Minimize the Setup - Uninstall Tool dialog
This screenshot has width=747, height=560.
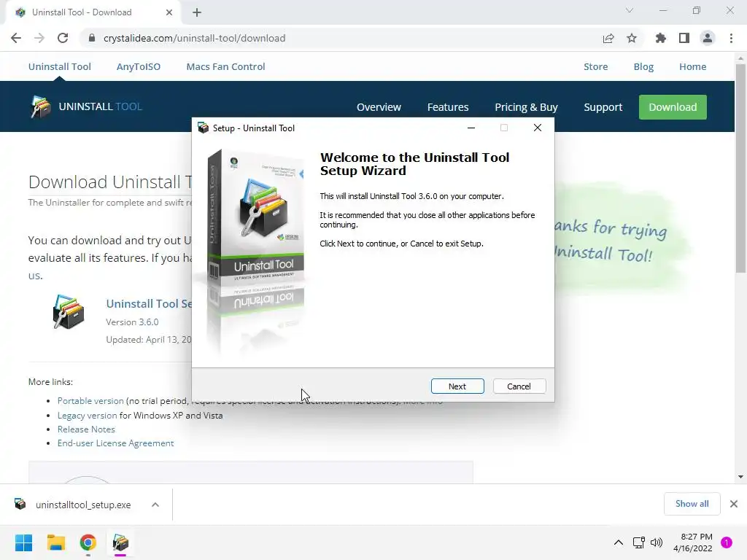pos(471,128)
